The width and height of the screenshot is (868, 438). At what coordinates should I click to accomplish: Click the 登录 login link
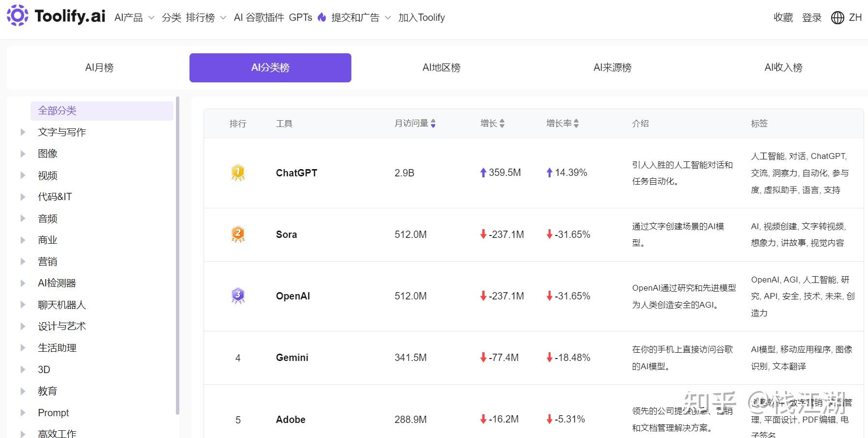tap(812, 18)
